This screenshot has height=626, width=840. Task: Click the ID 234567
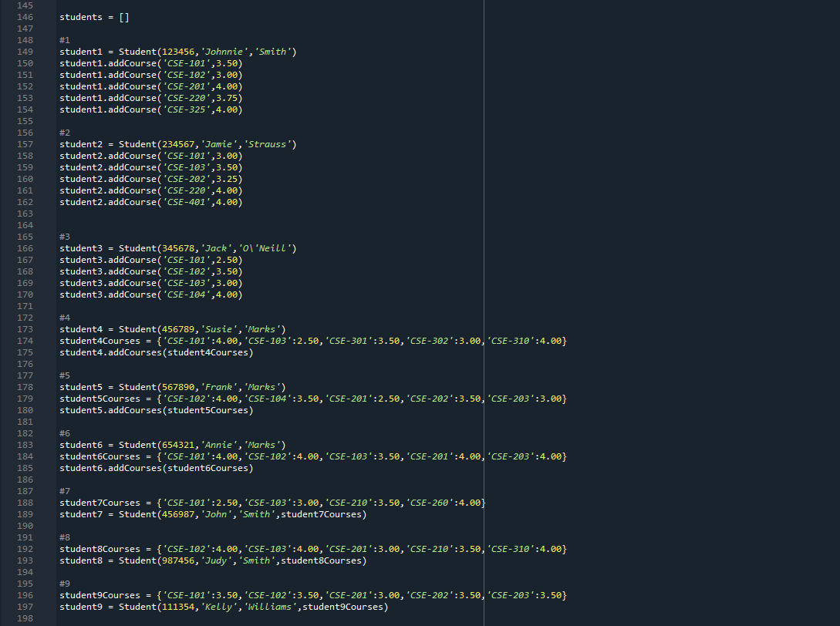(x=178, y=145)
